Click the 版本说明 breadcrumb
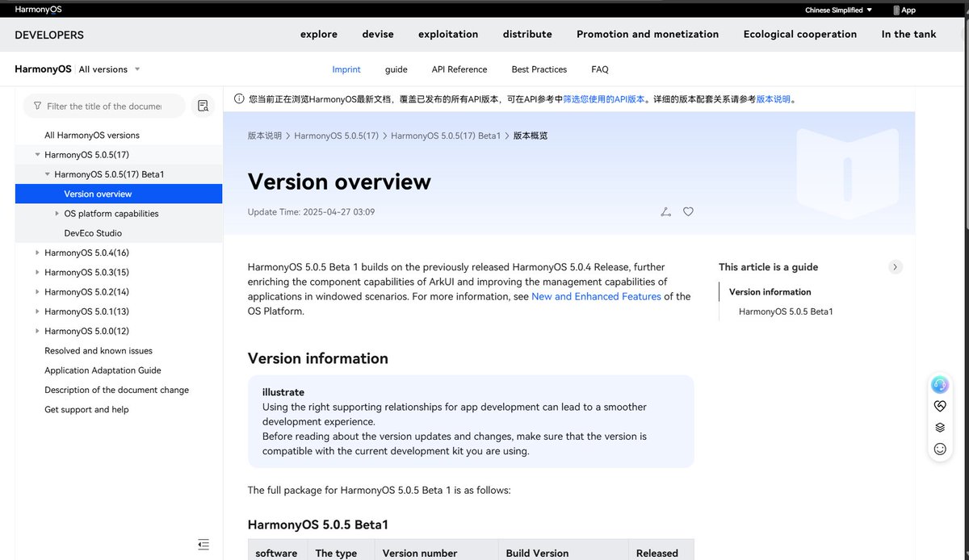This screenshot has height=560, width=969. point(265,136)
